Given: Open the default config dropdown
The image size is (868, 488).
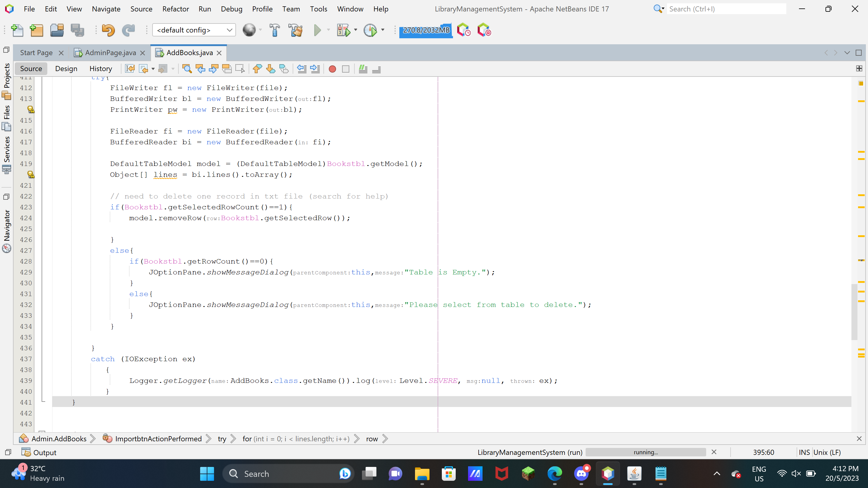Looking at the screenshot, I should click(194, 30).
